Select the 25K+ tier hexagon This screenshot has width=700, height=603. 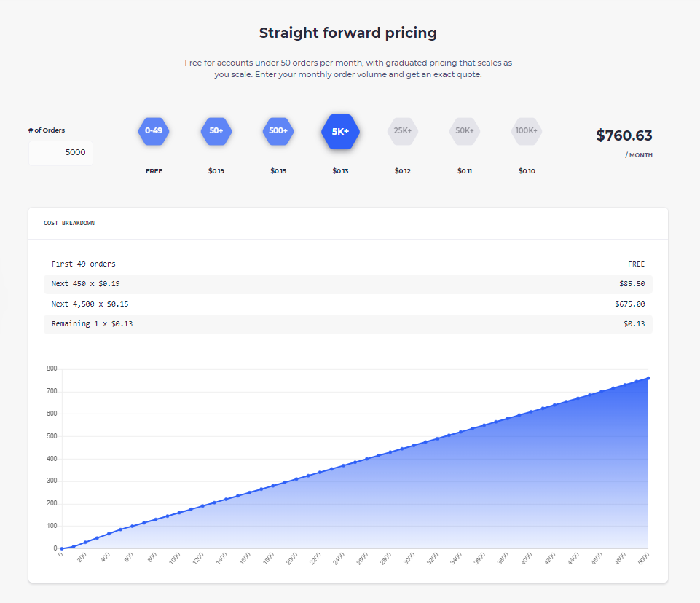pyautogui.click(x=402, y=131)
